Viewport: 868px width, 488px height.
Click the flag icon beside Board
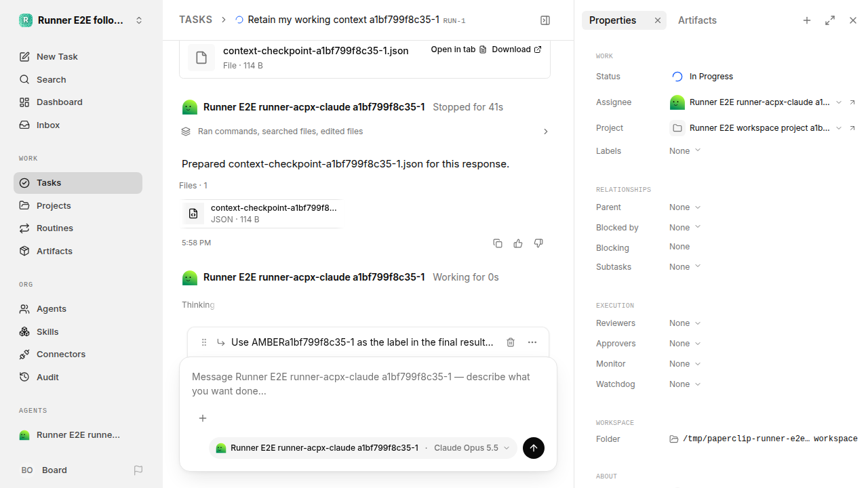138,470
